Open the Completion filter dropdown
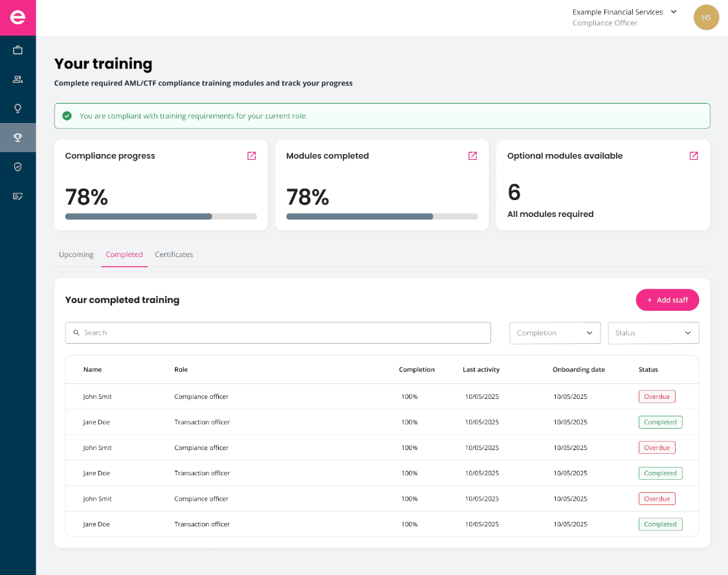This screenshot has width=728, height=575. (x=555, y=333)
